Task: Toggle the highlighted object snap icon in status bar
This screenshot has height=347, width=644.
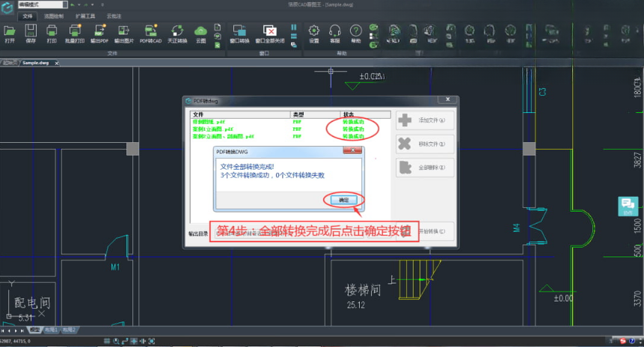Action: (134, 341)
